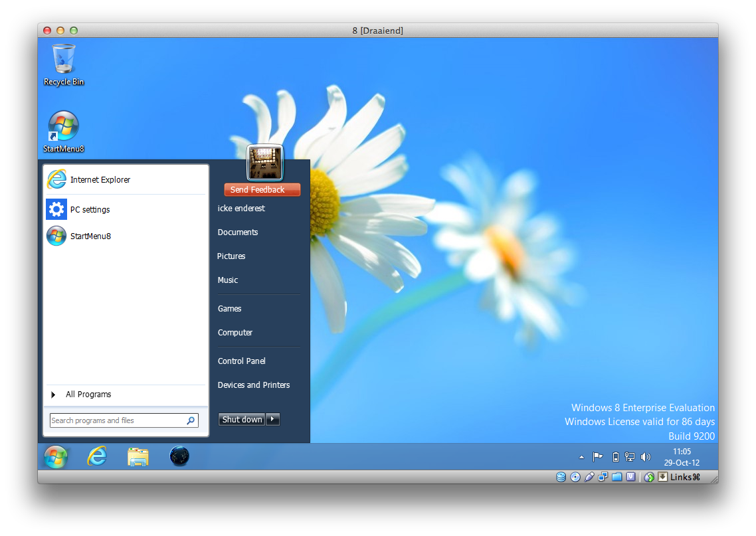This screenshot has width=756, height=536.
Task: Open the volume speaker tray icon
Action: (x=645, y=457)
